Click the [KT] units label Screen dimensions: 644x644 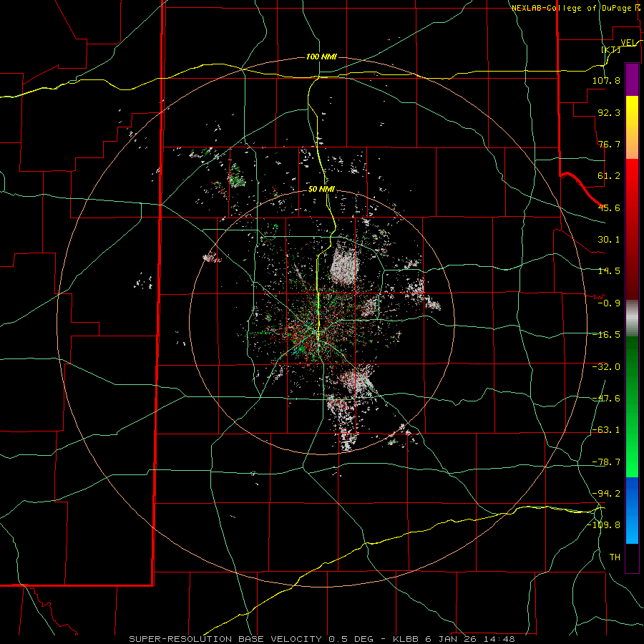click(x=611, y=49)
